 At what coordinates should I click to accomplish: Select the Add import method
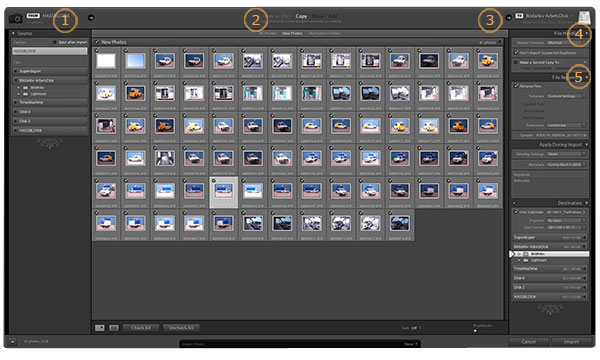[x=333, y=16]
